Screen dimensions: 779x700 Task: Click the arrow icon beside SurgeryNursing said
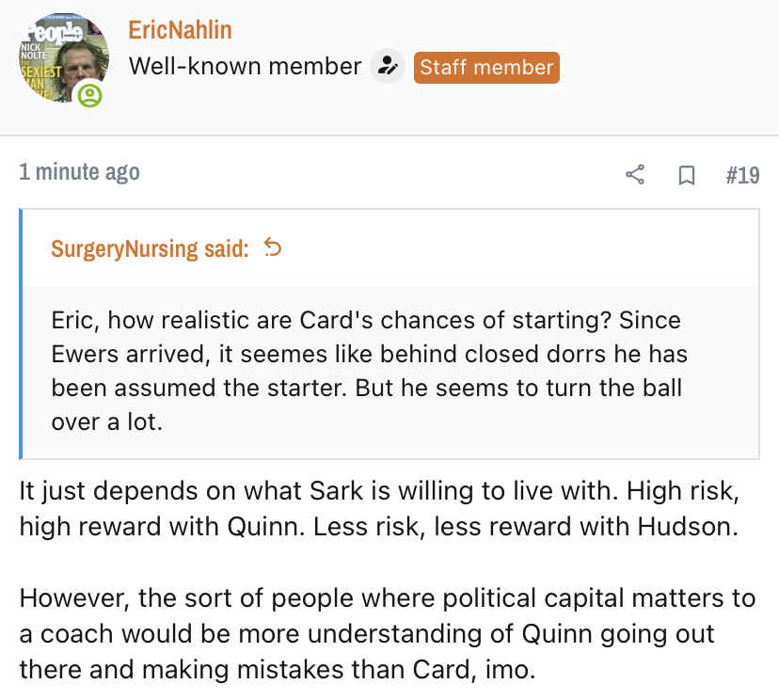click(273, 248)
